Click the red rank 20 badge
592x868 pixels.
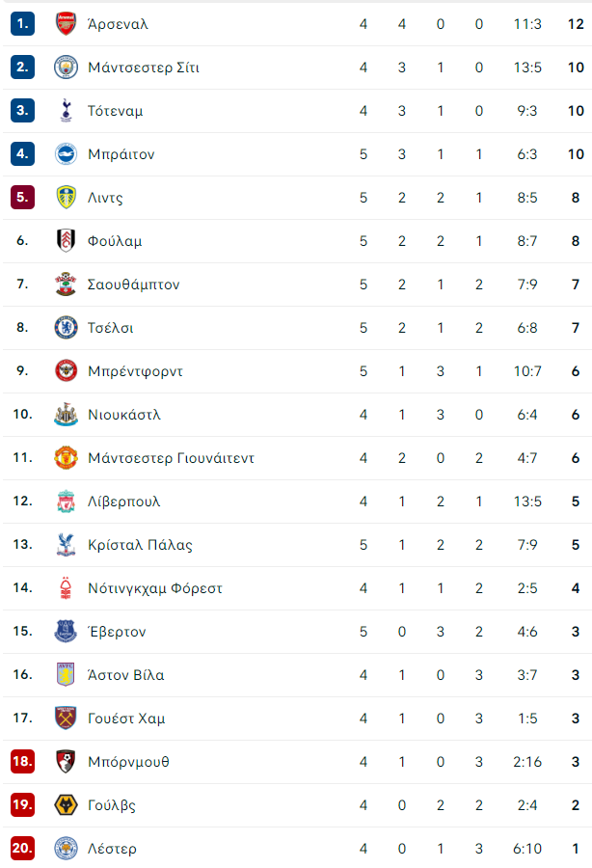pos(23,848)
